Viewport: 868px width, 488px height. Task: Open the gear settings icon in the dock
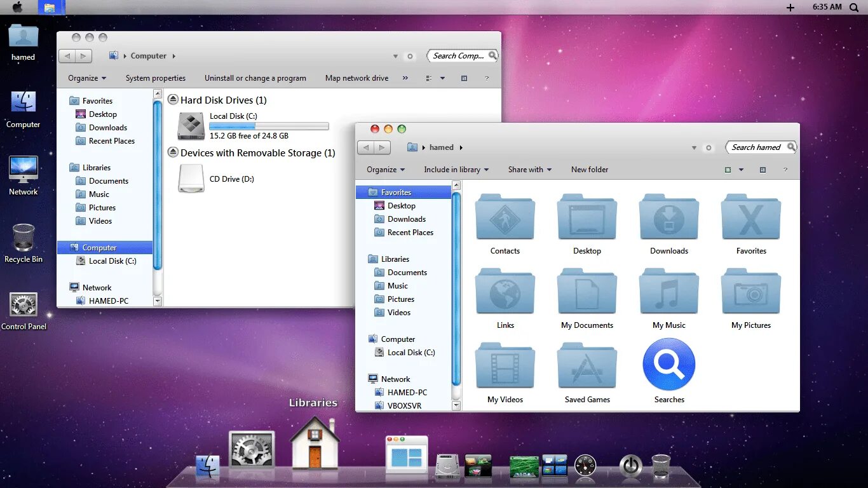pyautogui.click(x=251, y=451)
